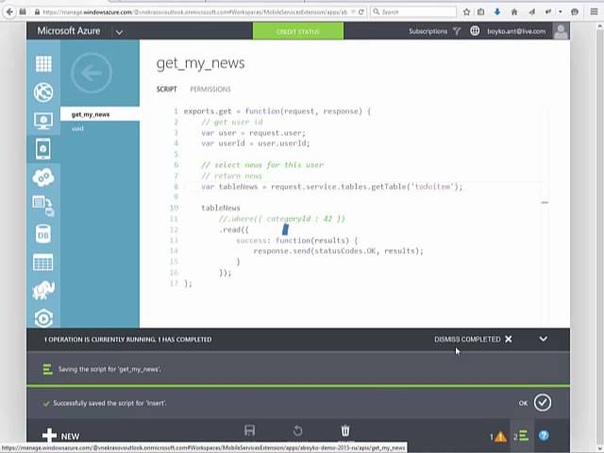Collapse the operations notification panel chevron

543,339
